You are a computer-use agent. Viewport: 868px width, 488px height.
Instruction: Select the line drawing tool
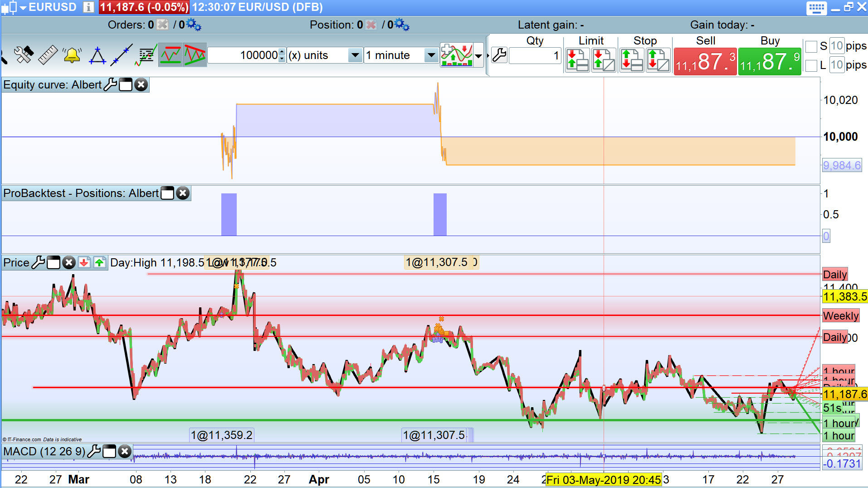tap(122, 55)
